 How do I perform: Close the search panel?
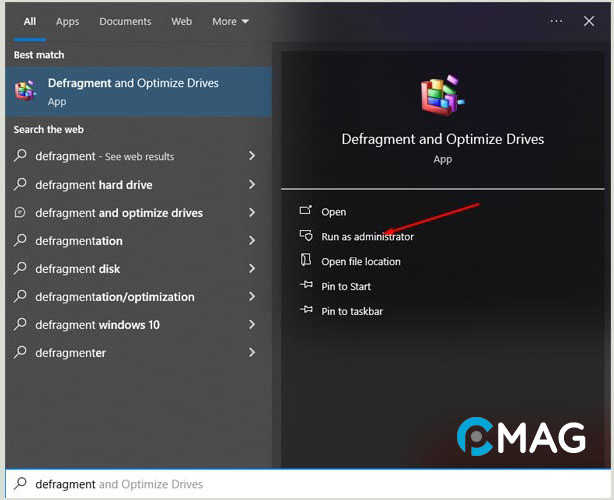[589, 21]
